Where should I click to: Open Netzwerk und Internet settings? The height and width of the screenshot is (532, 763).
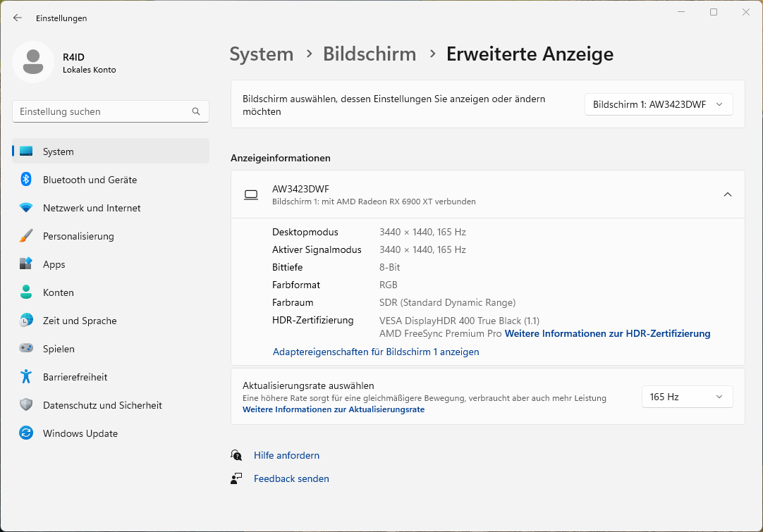(92, 208)
